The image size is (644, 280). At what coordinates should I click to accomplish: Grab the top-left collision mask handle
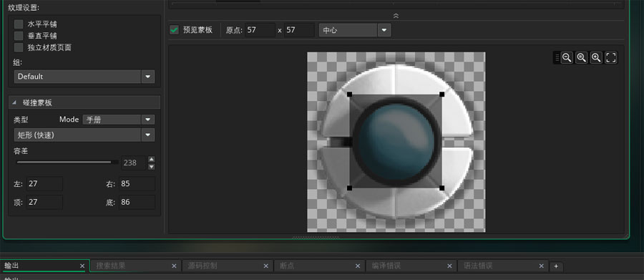tap(349, 94)
